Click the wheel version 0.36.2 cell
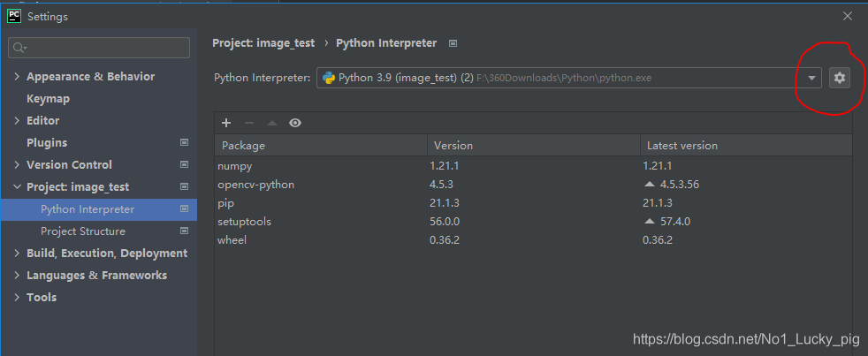The width and height of the screenshot is (868, 356). (445, 240)
